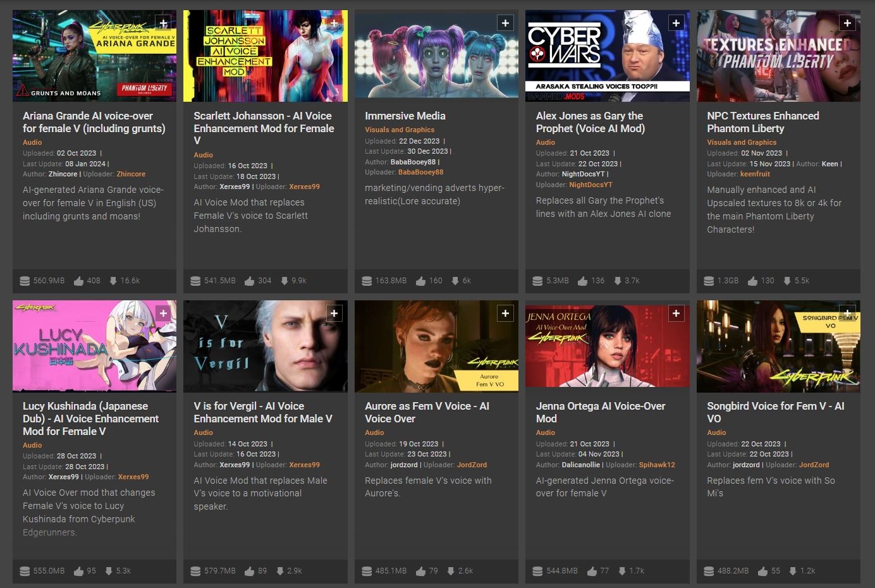Screen dimensions: 875x588
Task: Click plus icon on Alex Jones mod thumbnail
Action: (x=676, y=23)
